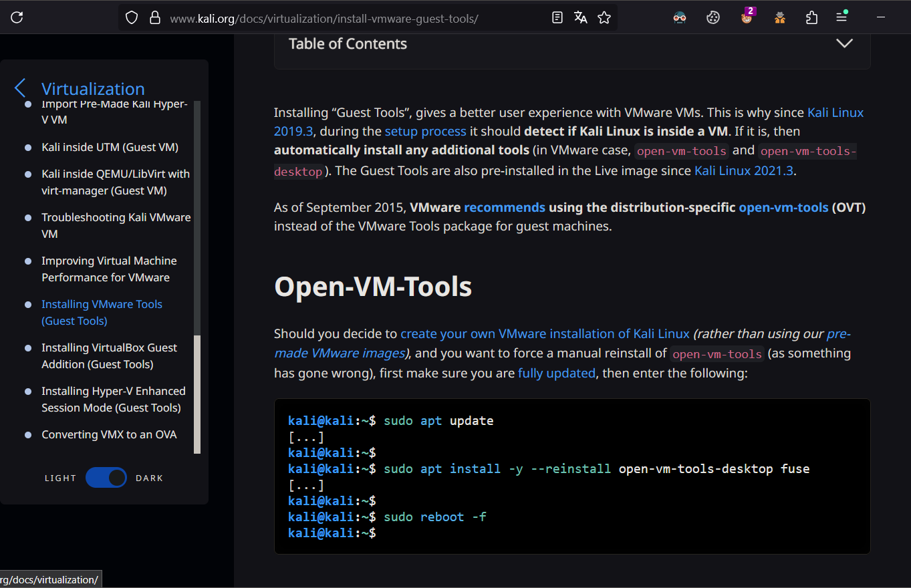The width and height of the screenshot is (911, 588).
Task: Open the VMware recommends link
Action: (505, 207)
